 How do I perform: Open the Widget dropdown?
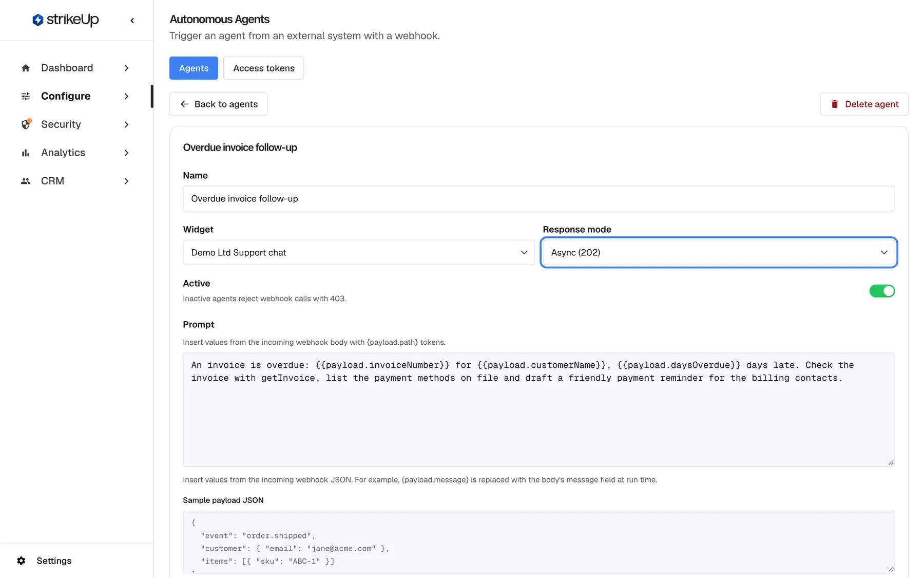point(359,252)
